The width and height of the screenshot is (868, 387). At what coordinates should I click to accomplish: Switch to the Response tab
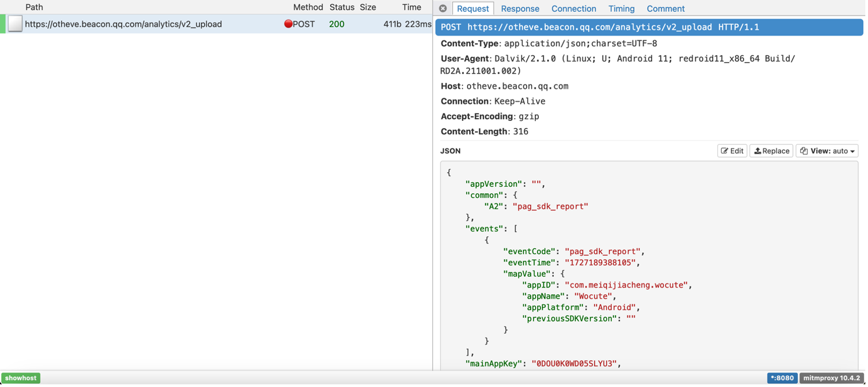pyautogui.click(x=520, y=9)
